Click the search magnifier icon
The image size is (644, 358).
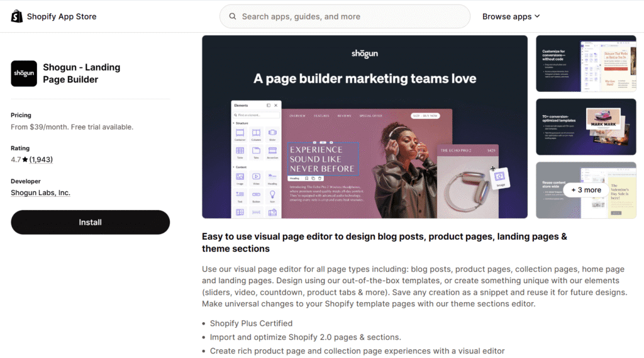tap(233, 16)
